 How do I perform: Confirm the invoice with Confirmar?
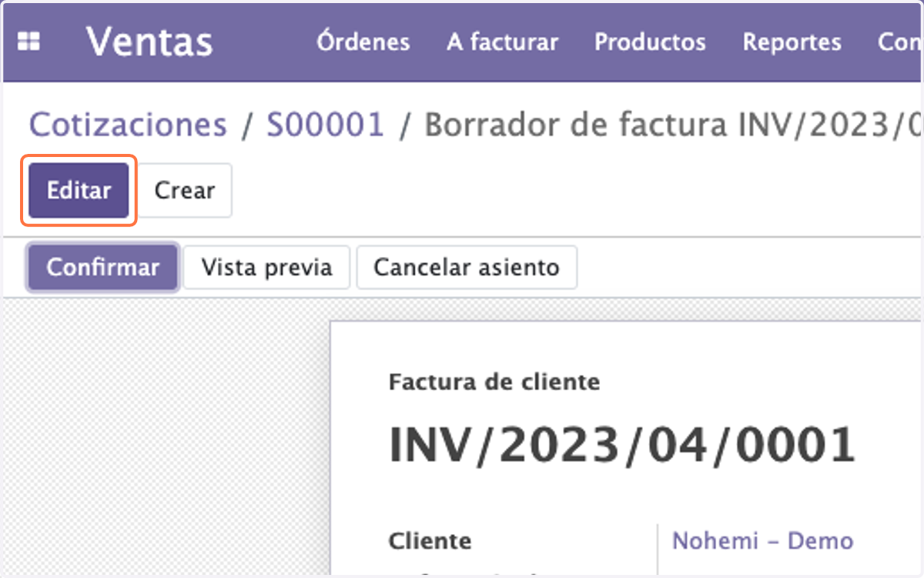103,267
